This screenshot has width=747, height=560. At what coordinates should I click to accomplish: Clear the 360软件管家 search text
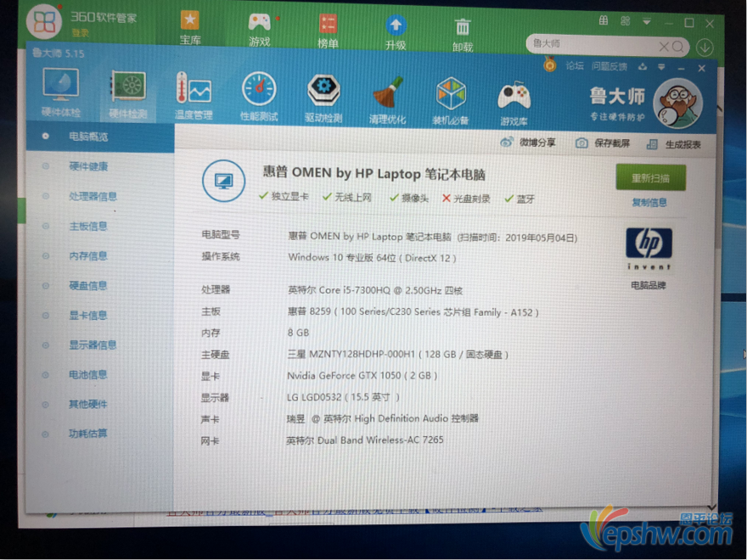pyautogui.click(x=664, y=46)
